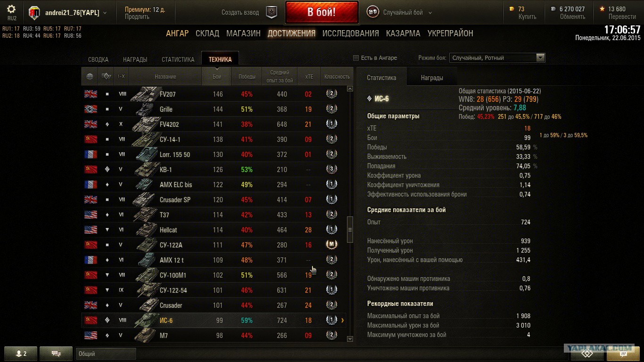The height and width of the screenshot is (362, 644).
Task: Click the free experience star icon
Action: (x=602, y=9)
